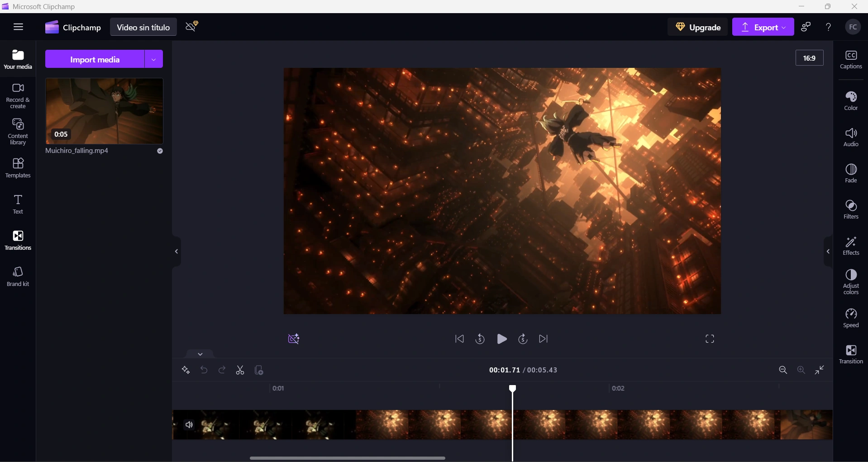Skip to the start of the video

pyautogui.click(x=459, y=339)
